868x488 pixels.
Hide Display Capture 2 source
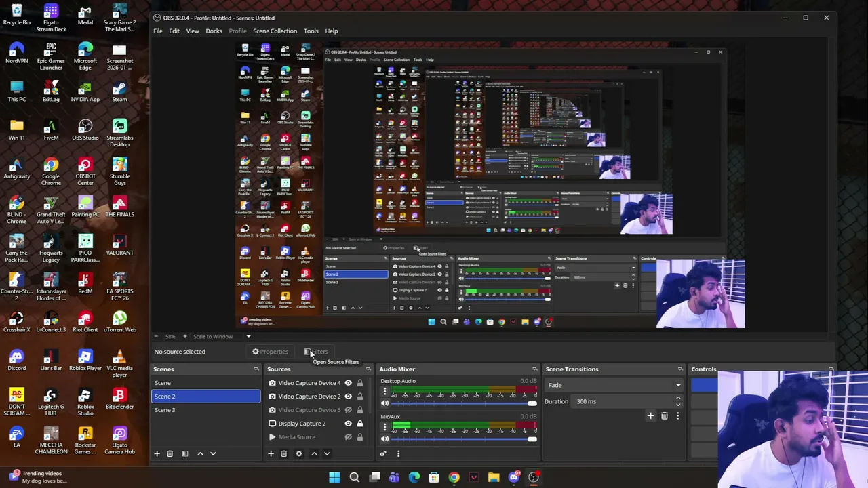[x=349, y=424]
